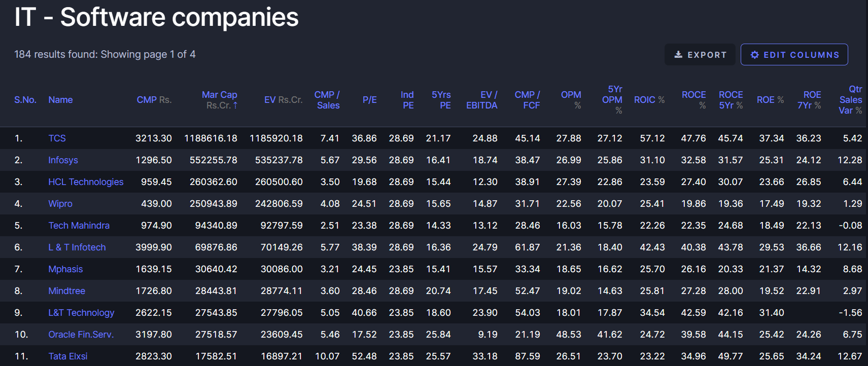Open Tata Elxsi company link
This screenshot has width=868, height=366.
click(68, 356)
